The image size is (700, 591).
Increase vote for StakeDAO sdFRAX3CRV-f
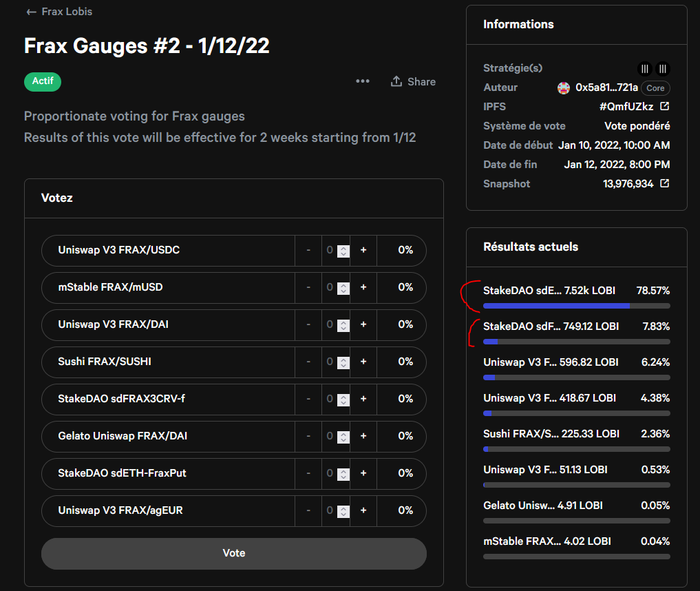click(x=363, y=399)
